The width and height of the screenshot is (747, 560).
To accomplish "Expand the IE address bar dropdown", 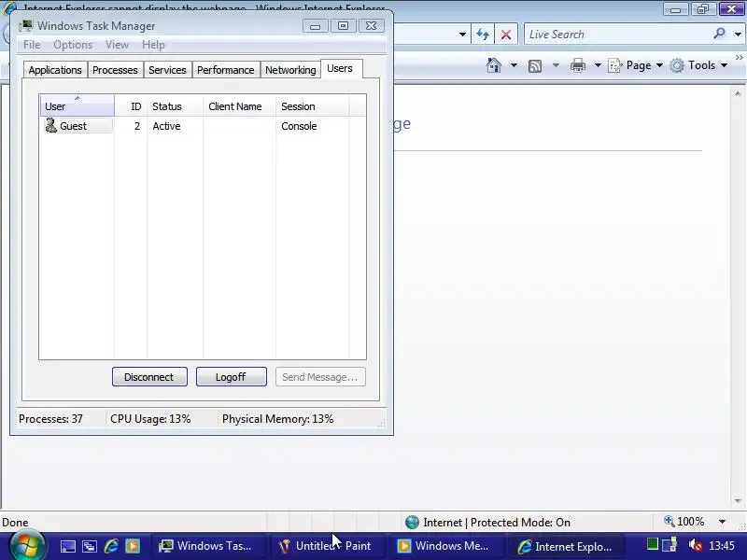I will 462,35.
